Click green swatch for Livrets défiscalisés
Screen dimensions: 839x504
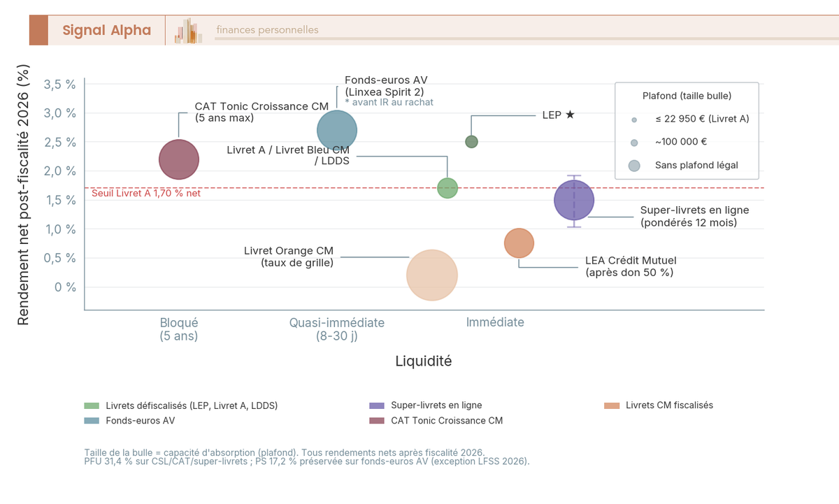point(92,405)
